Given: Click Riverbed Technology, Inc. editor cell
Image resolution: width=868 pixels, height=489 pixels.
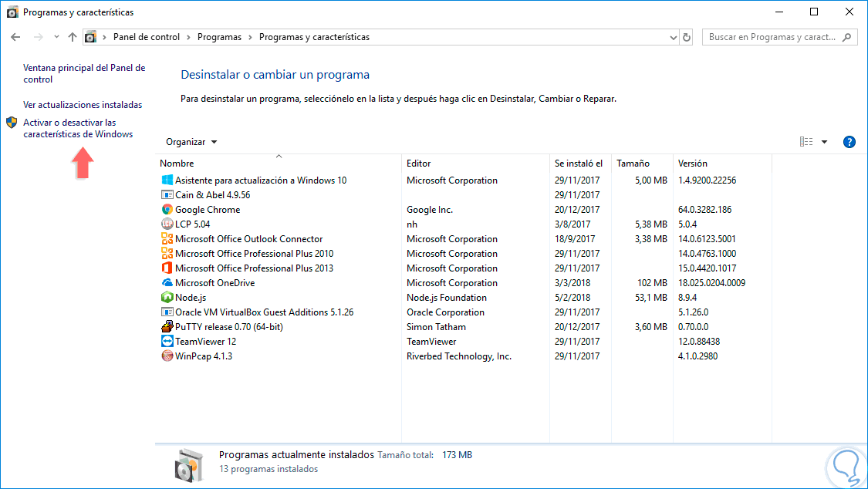Looking at the screenshot, I should tap(459, 356).
